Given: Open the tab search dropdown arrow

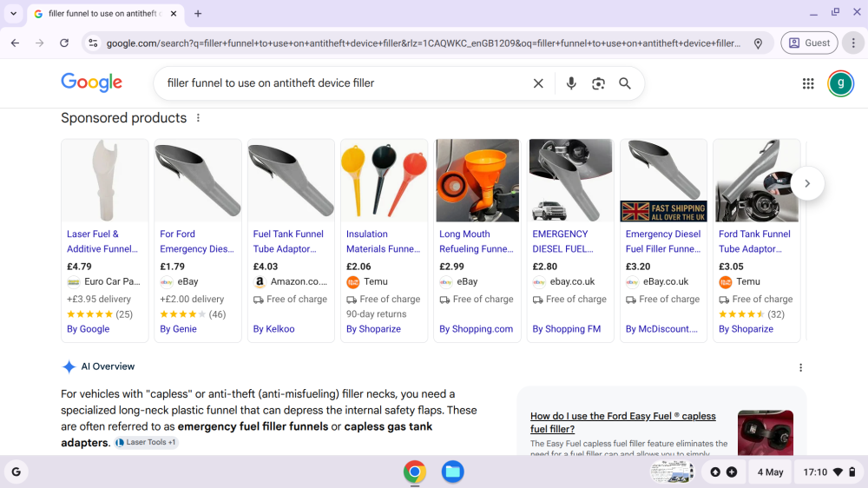Looking at the screenshot, I should (x=13, y=13).
